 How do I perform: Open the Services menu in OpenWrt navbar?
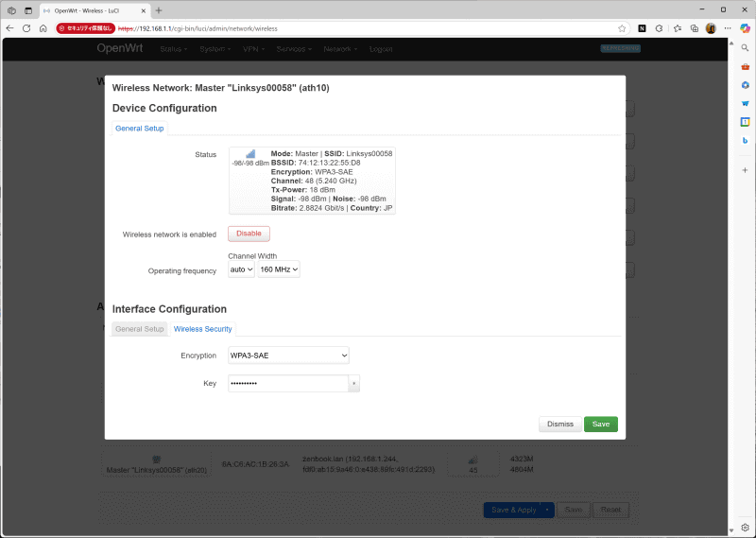(294, 49)
